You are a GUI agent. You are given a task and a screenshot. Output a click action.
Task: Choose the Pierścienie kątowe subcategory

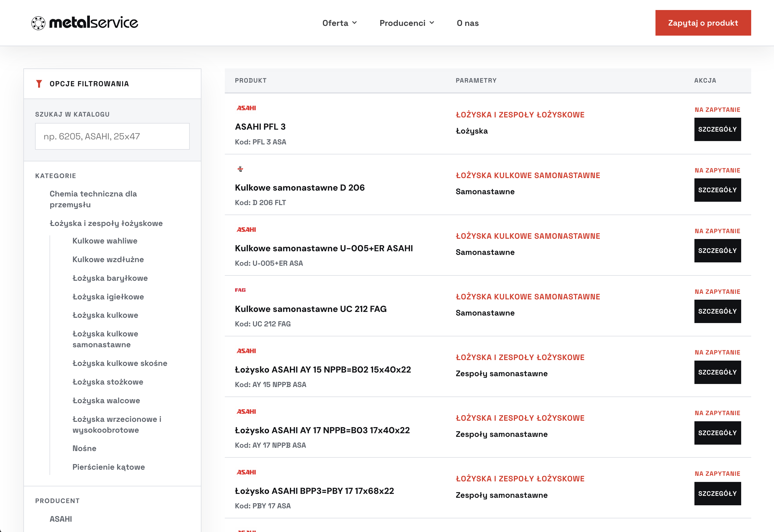tap(109, 467)
